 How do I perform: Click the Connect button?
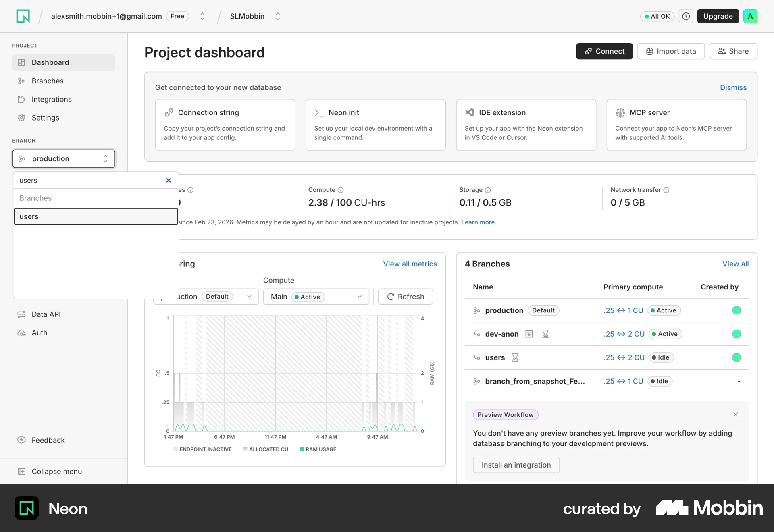pos(604,51)
